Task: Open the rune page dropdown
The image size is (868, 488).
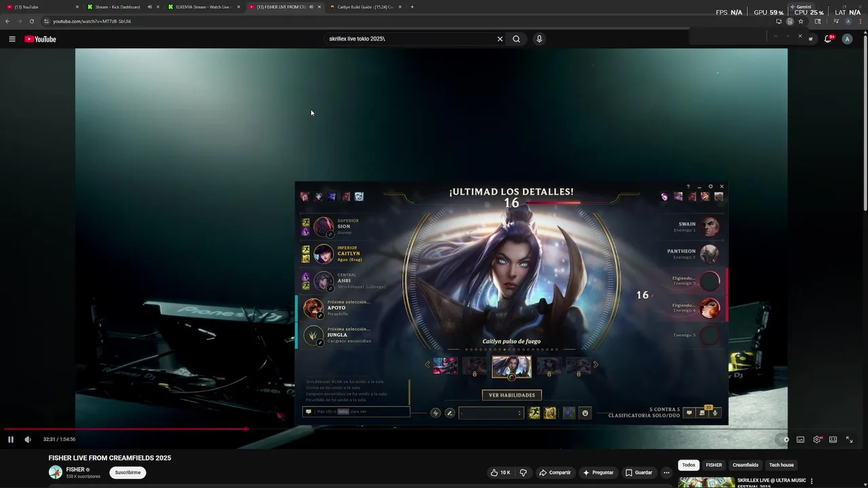Action: 492,413
